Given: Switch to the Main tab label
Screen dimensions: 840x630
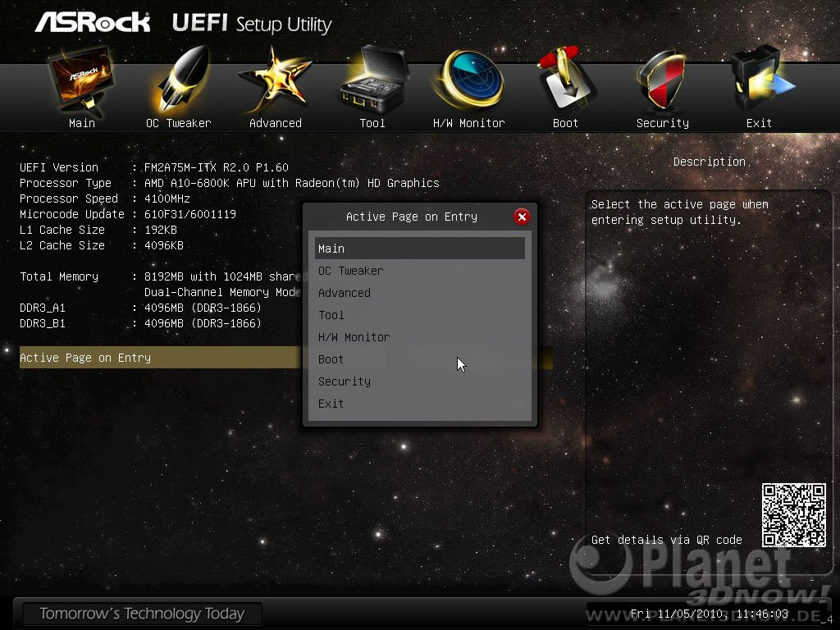Looking at the screenshot, I should click(x=82, y=123).
